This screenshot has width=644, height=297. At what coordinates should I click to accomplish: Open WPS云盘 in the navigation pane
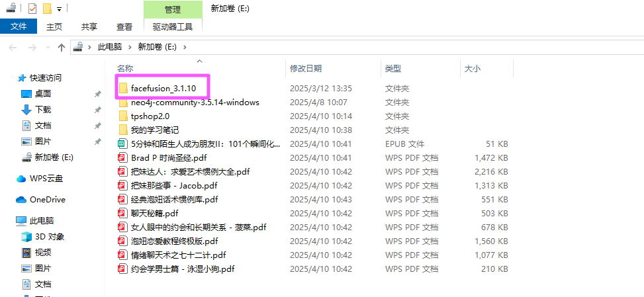[x=46, y=179]
